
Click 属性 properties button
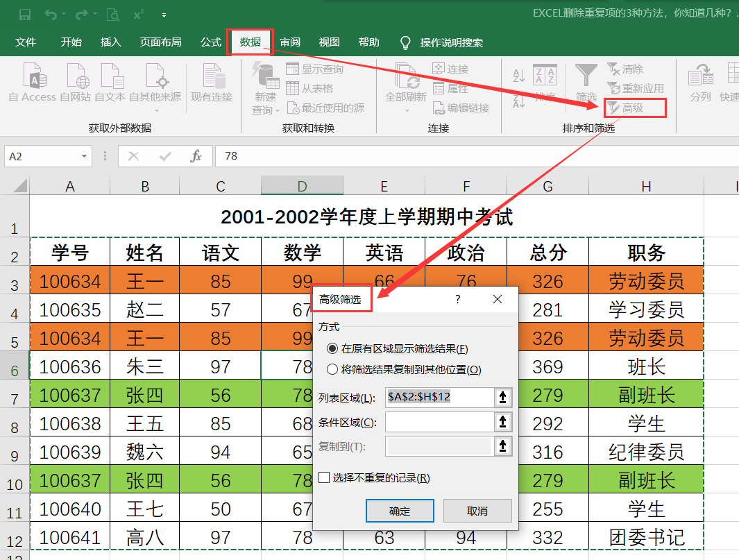coord(450,89)
